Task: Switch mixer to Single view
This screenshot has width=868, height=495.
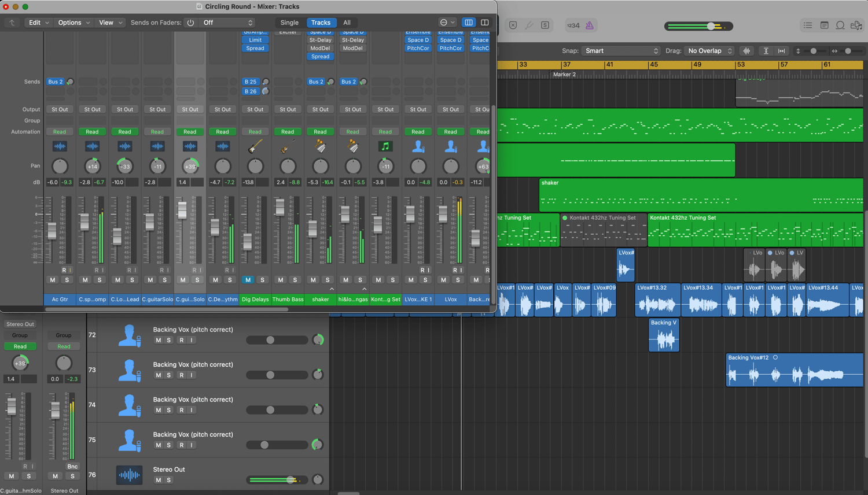Action: tap(289, 23)
